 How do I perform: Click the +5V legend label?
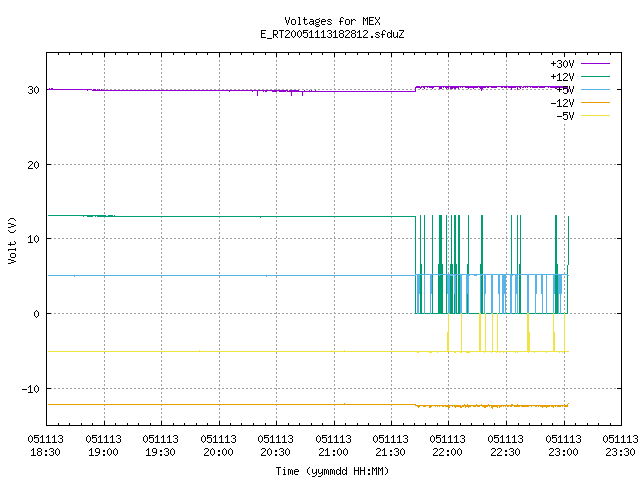pyautogui.click(x=565, y=90)
